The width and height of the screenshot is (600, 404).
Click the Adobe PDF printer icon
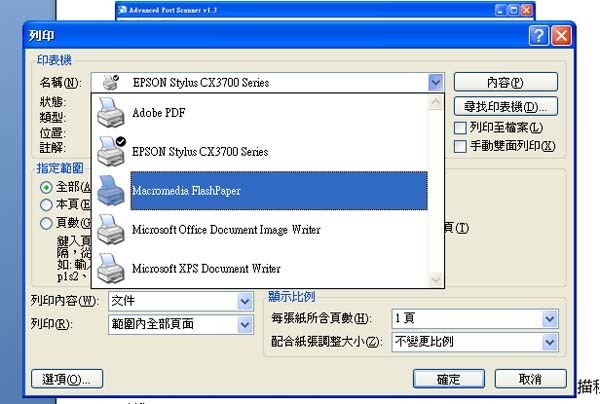111,112
